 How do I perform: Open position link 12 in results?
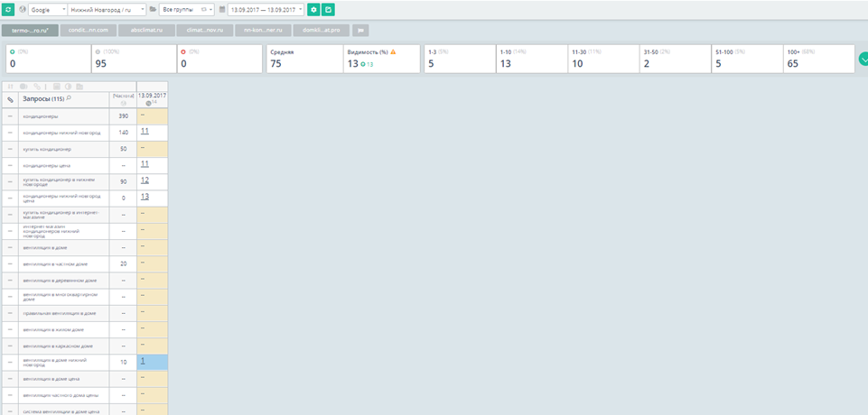tap(145, 180)
